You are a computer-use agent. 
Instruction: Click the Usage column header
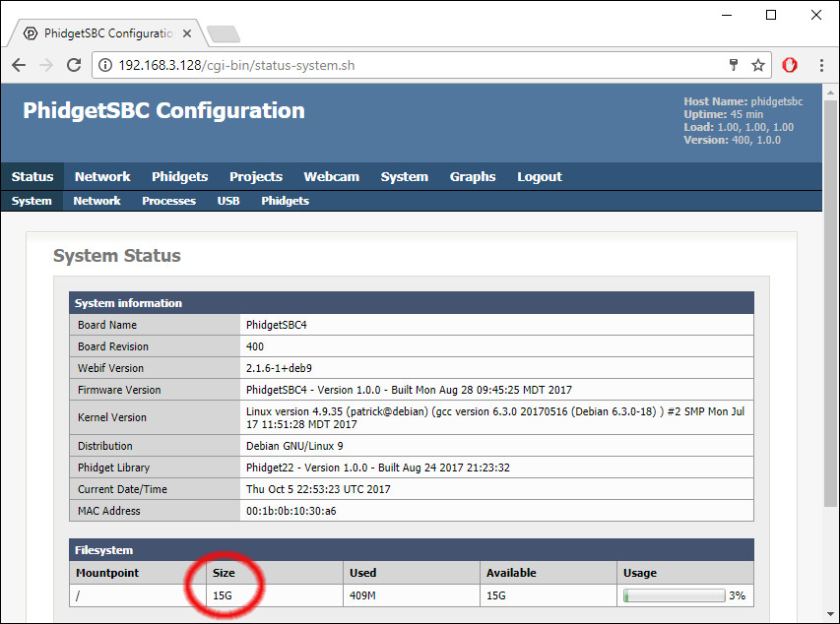point(640,573)
